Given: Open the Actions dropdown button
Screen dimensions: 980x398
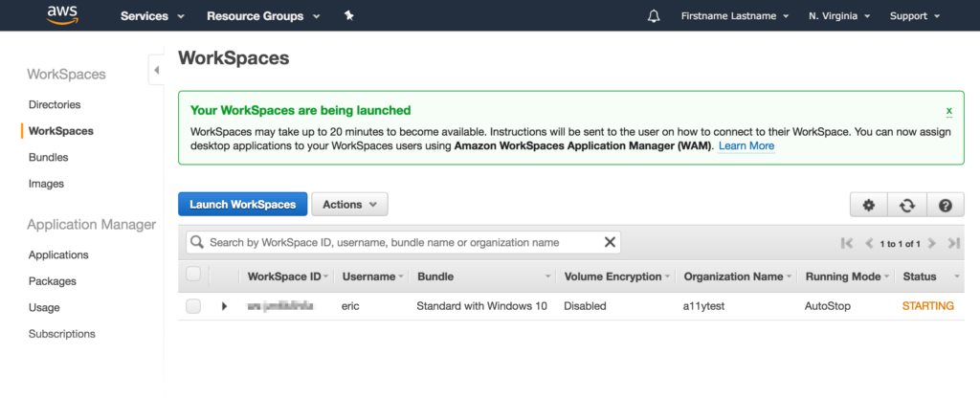Looking at the screenshot, I should pyautogui.click(x=349, y=205).
